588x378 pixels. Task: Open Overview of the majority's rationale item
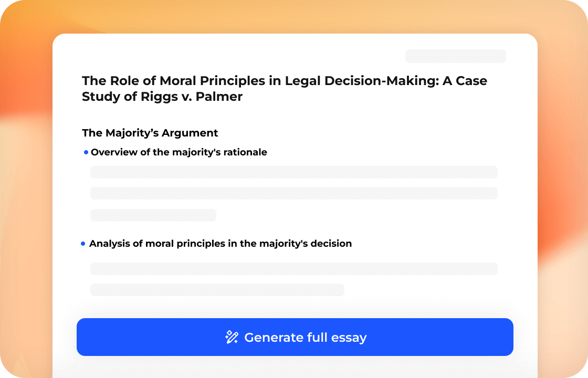tap(178, 152)
